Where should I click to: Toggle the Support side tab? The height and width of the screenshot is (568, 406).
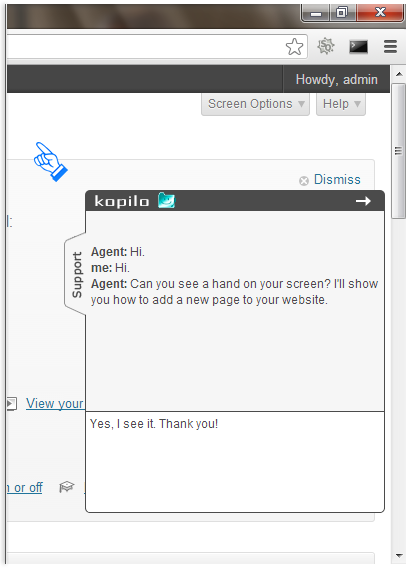(75, 274)
